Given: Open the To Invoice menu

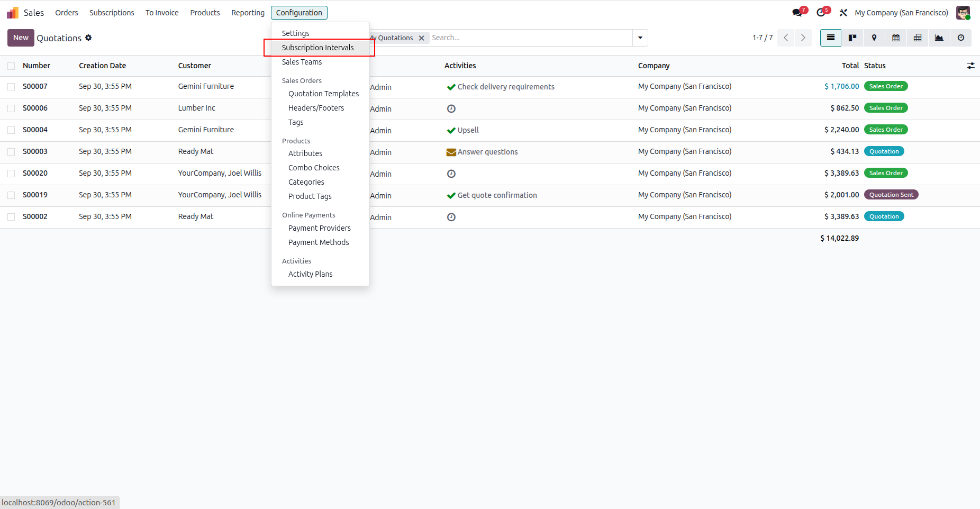Looking at the screenshot, I should (x=162, y=13).
